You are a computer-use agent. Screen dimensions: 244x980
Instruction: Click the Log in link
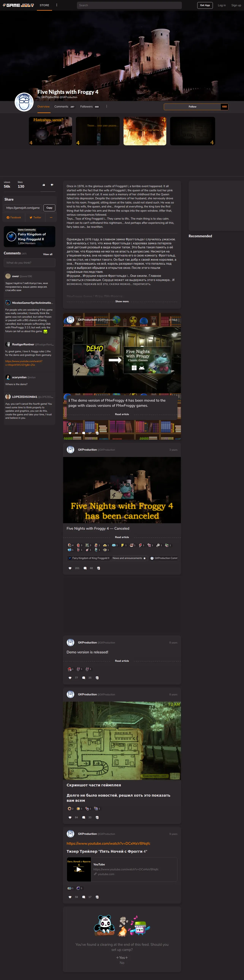tap(222, 5)
